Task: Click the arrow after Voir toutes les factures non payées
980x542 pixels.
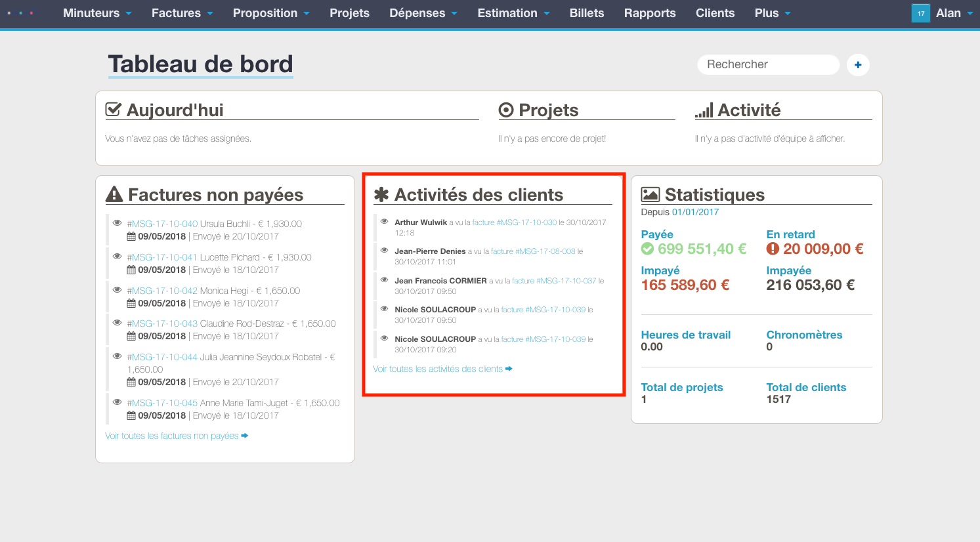Action: pos(245,436)
